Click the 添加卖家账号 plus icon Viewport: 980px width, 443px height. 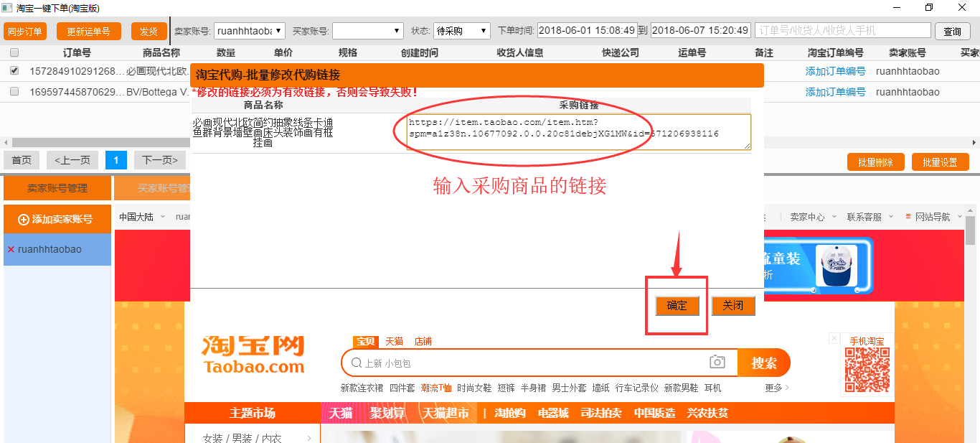pyautogui.click(x=24, y=220)
